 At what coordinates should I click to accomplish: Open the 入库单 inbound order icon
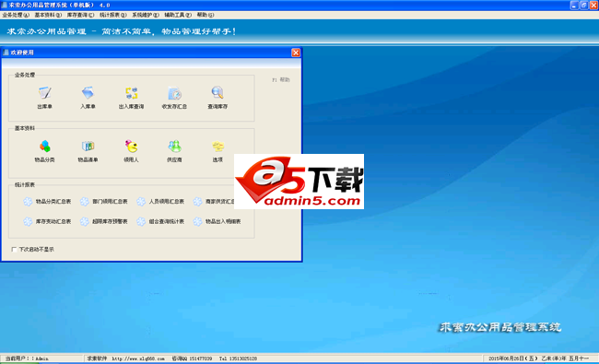[x=88, y=93]
